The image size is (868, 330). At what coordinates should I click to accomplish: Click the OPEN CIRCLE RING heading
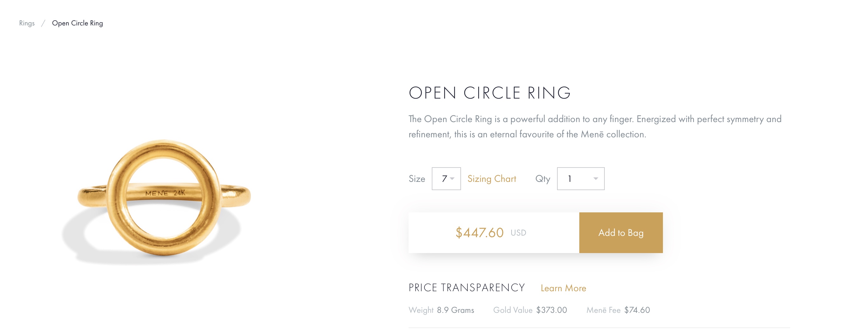point(489,93)
